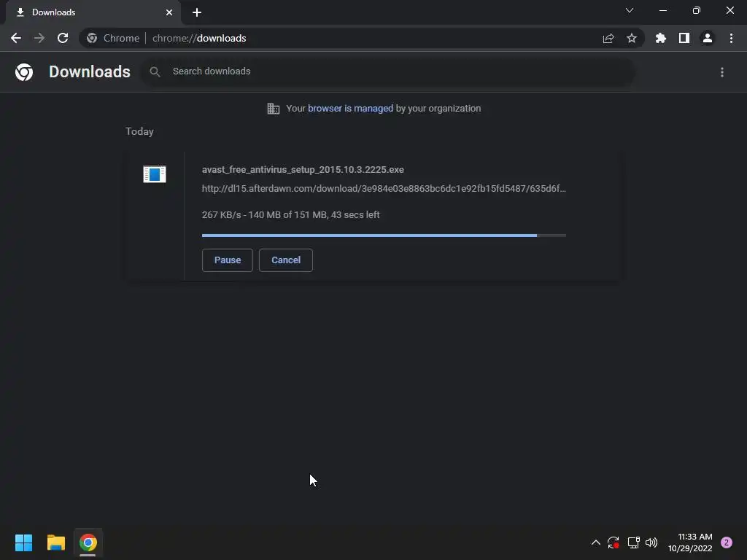Click the 'Today' date heading

(x=139, y=132)
